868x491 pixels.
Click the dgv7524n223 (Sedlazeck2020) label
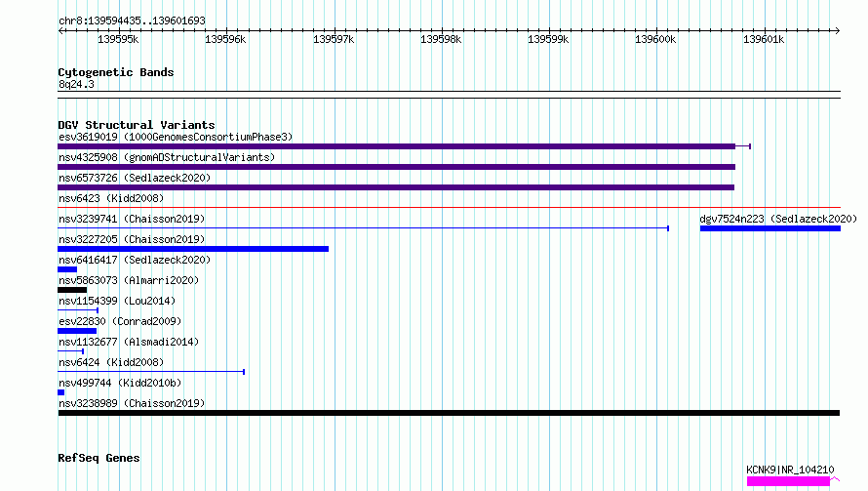[x=778, y=219]
